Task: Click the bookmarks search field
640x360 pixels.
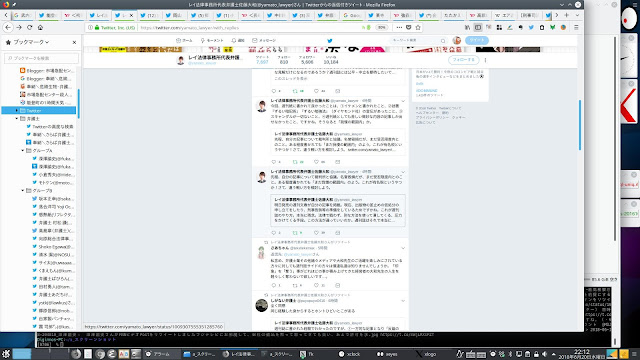Action: click(x=41, y=58)
